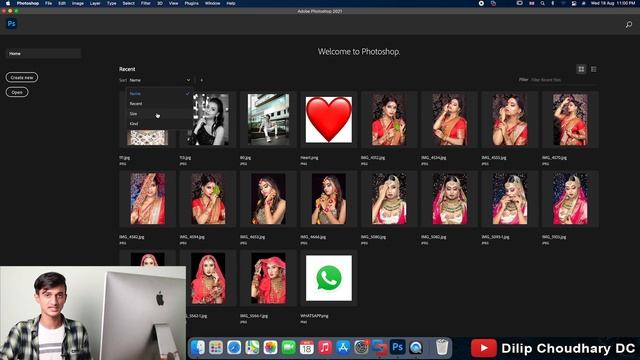The image size is (640, 360).
Task: Open the Image menu
Action: tap(78, 3)
